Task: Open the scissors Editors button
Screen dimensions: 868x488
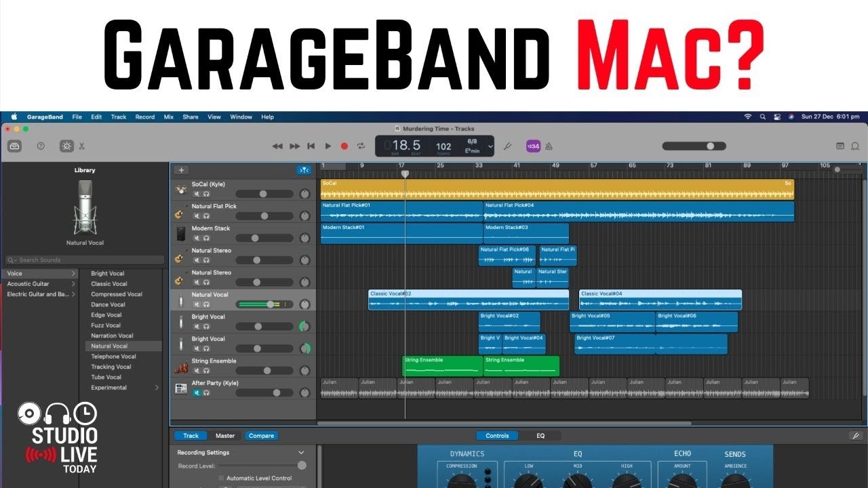Action: coord(81,146)
